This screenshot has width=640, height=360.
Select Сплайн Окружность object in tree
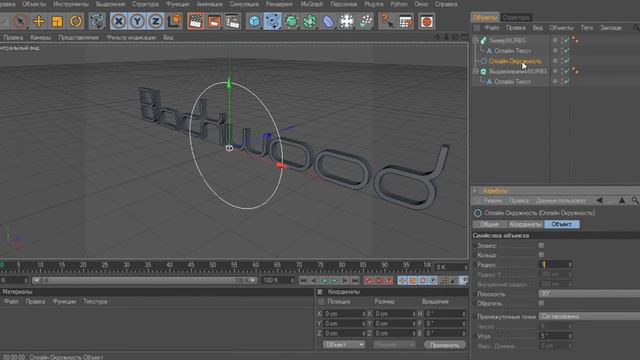515,61
